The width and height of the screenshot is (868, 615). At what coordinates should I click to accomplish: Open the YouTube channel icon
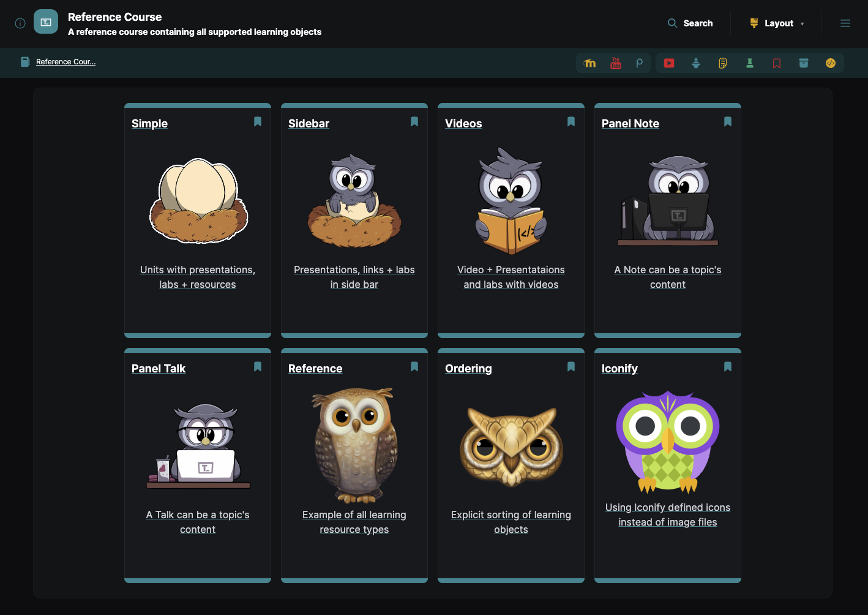click(x=615, y=62)
